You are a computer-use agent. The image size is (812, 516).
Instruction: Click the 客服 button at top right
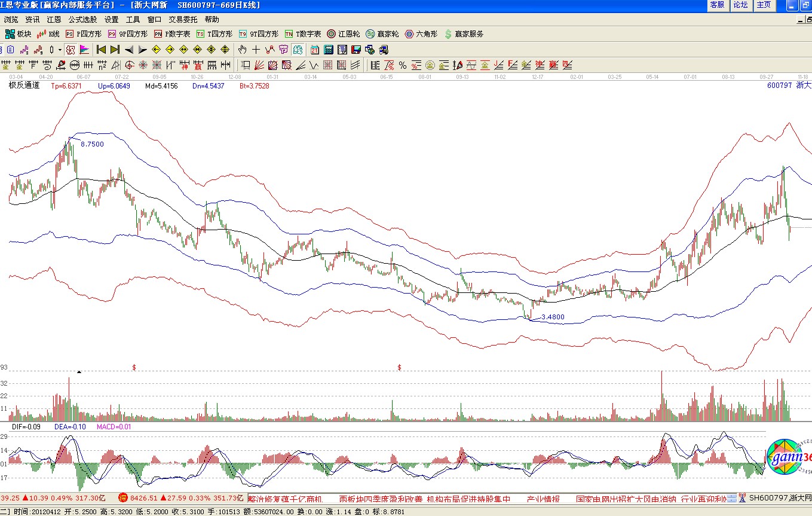click(717, 5)
